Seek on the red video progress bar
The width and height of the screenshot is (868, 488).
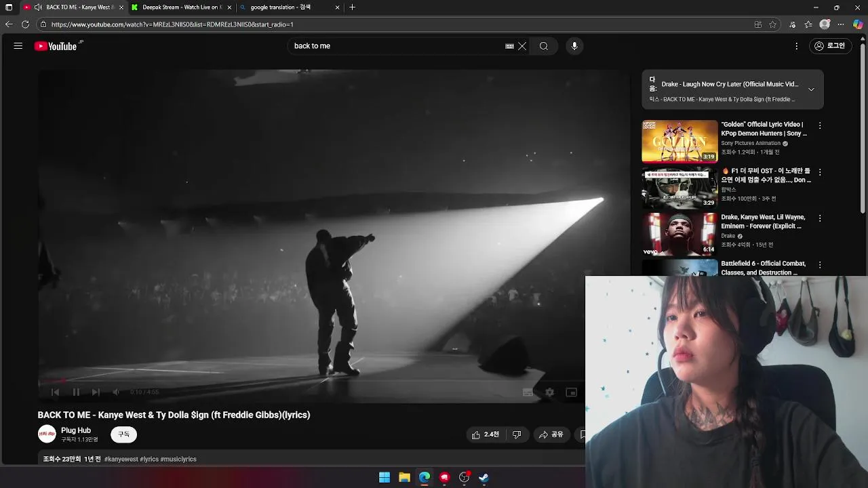tap(312, 381)
